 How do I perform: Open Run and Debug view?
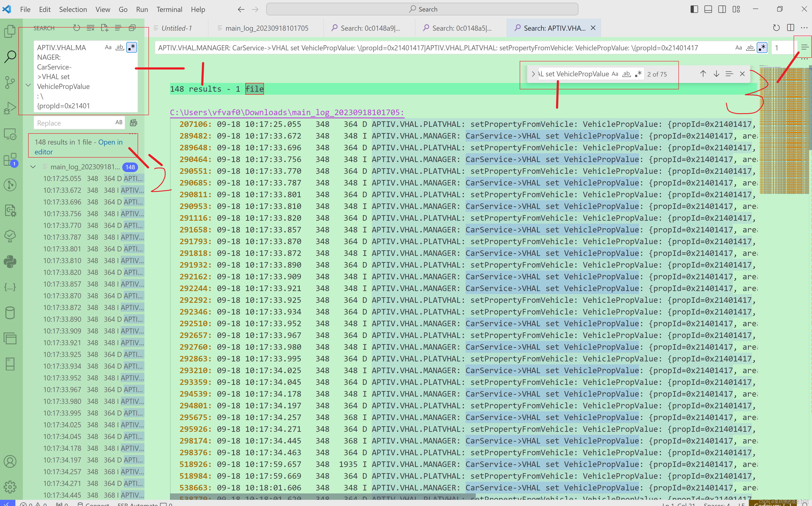pos(10,108)
